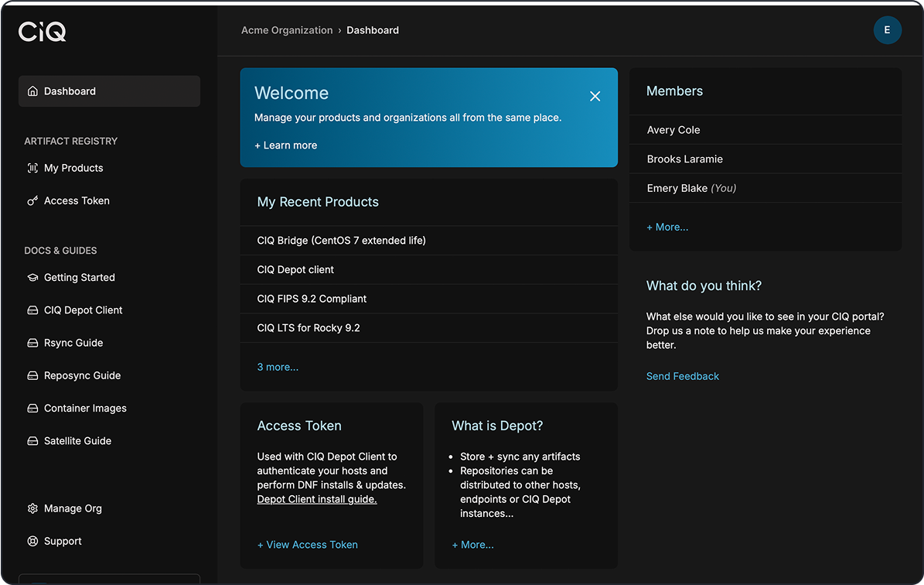The width and height of the screenshot is (924, 585).
Task: Expand More in What is Depot card
Action: click(x=472, y=545)
